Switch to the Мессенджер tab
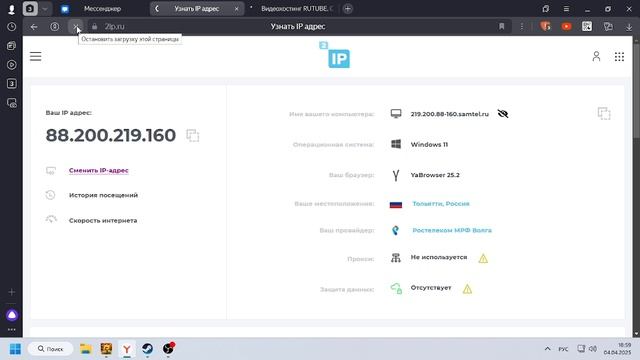640x360 pixels. (102, 9)
